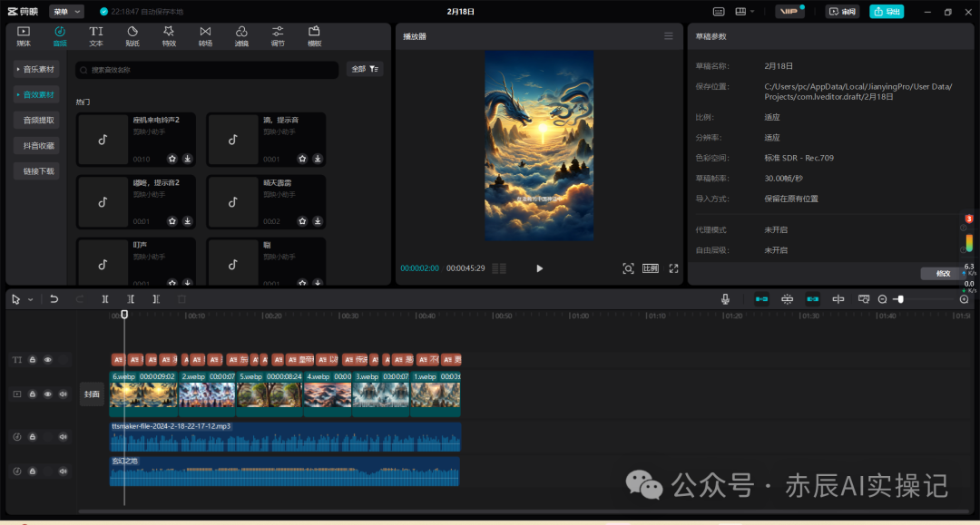Open the timeline cover preview icon

[x=864, y=299]
